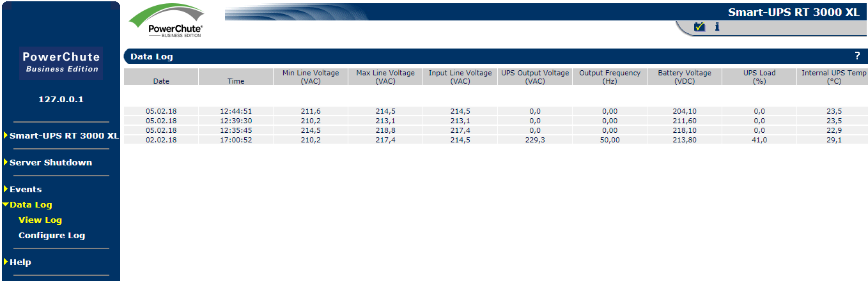
Task: Click the 02.02.18 date cell
Action: (161, 140)
